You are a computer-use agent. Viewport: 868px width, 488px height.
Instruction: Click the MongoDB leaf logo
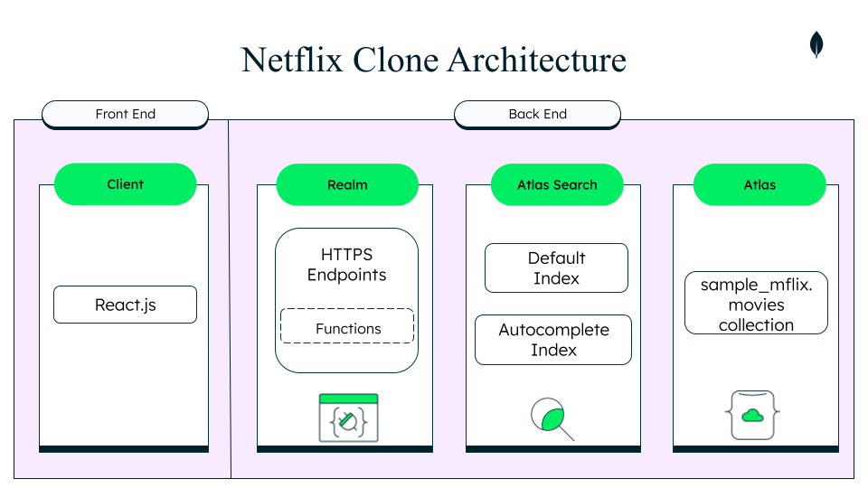point(816,44)
